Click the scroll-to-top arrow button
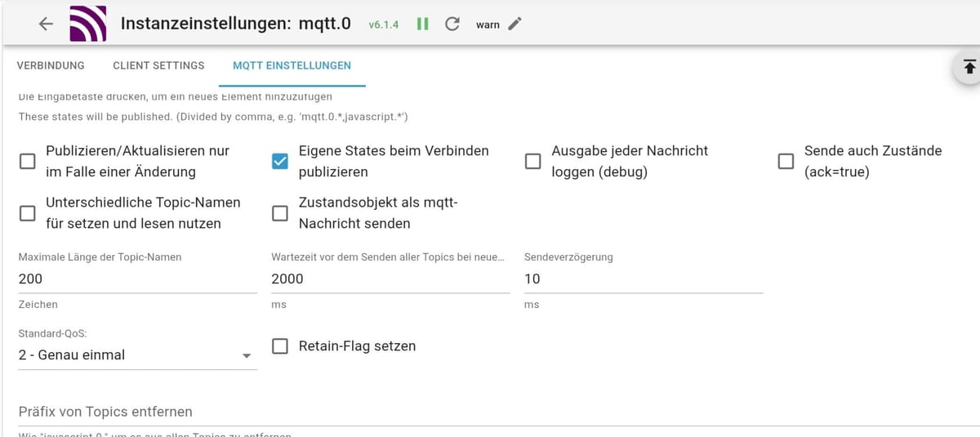Image resolution: width=980 pixels, height=437 pixels. pos(969,67)
